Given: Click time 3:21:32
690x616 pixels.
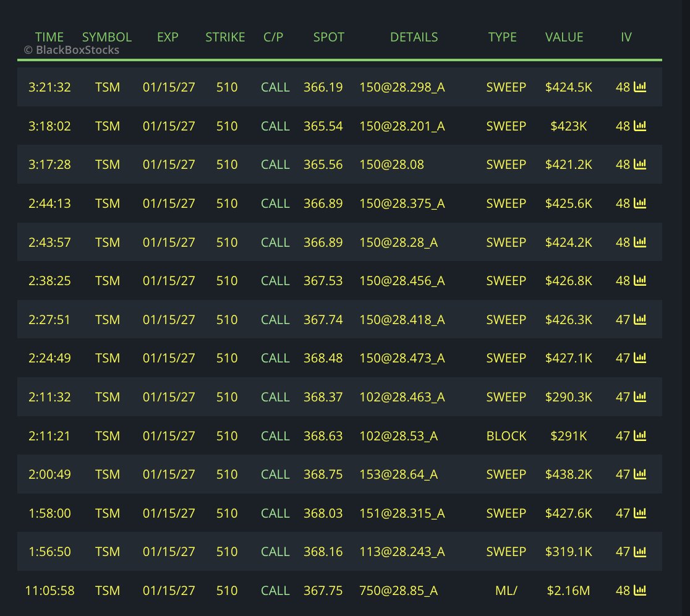Looking at the screenshot, I should (x=49, y=87).
